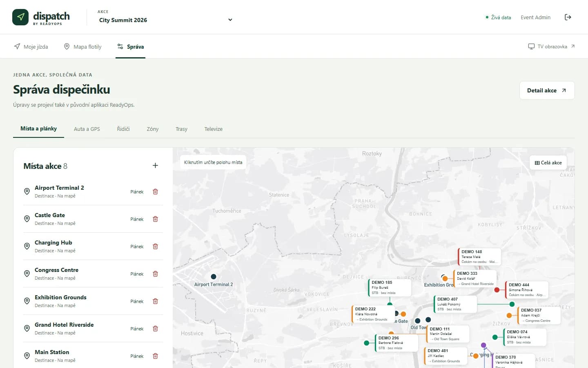Delete Charging Hub with trash icon
588x368 pixels.
pyautogui.click(x=155, y=247)
